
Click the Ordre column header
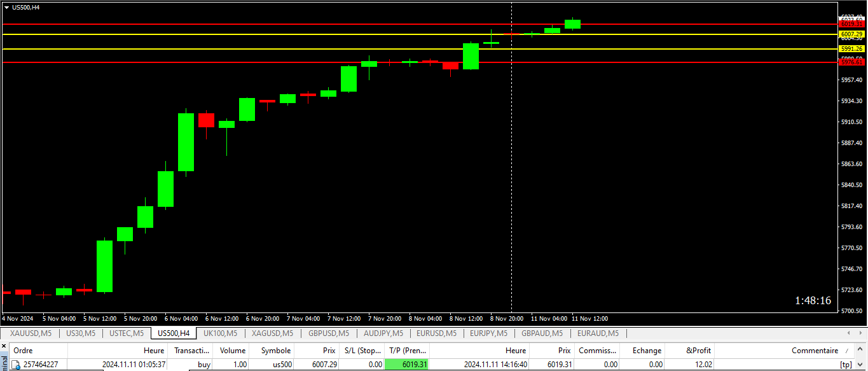23,351
